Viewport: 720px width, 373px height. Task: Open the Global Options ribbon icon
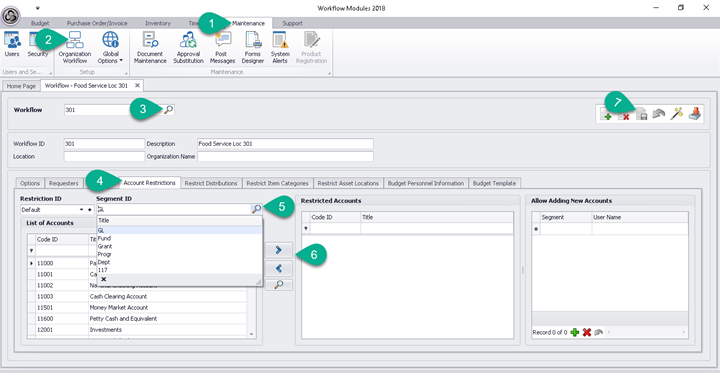click(111, 47)
